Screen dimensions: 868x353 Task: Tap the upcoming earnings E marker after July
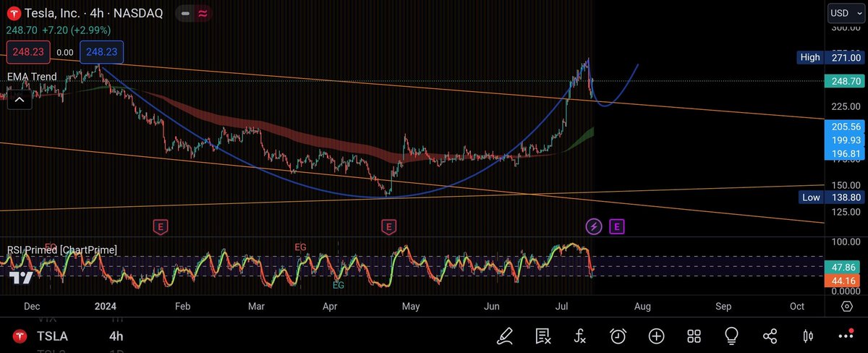[x=616, y=226]
